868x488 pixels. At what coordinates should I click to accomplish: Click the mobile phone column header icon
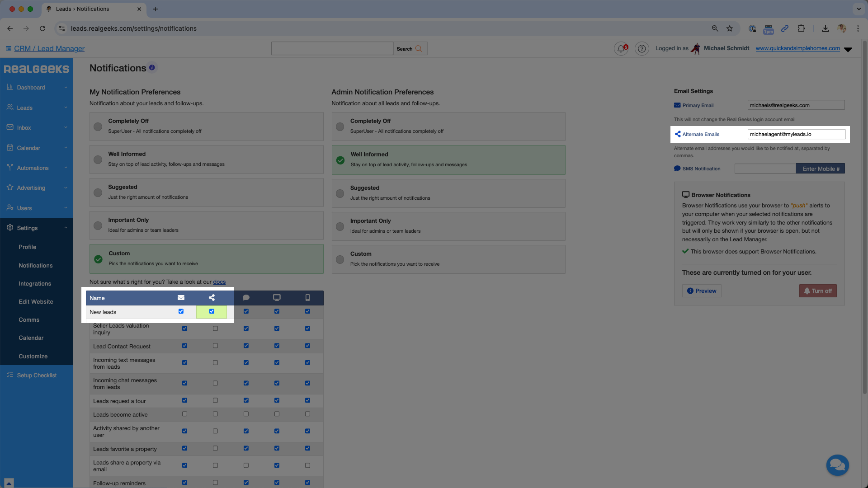click(x=307, y=298)
